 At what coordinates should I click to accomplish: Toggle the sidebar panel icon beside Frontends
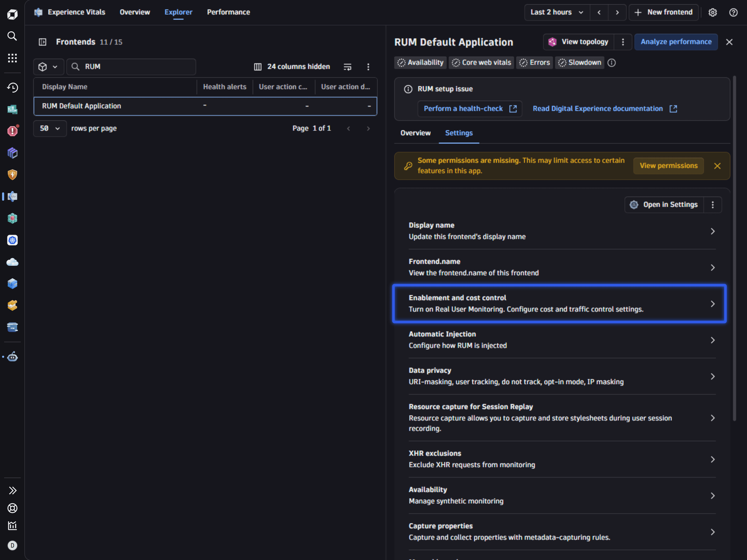point(43,42)
